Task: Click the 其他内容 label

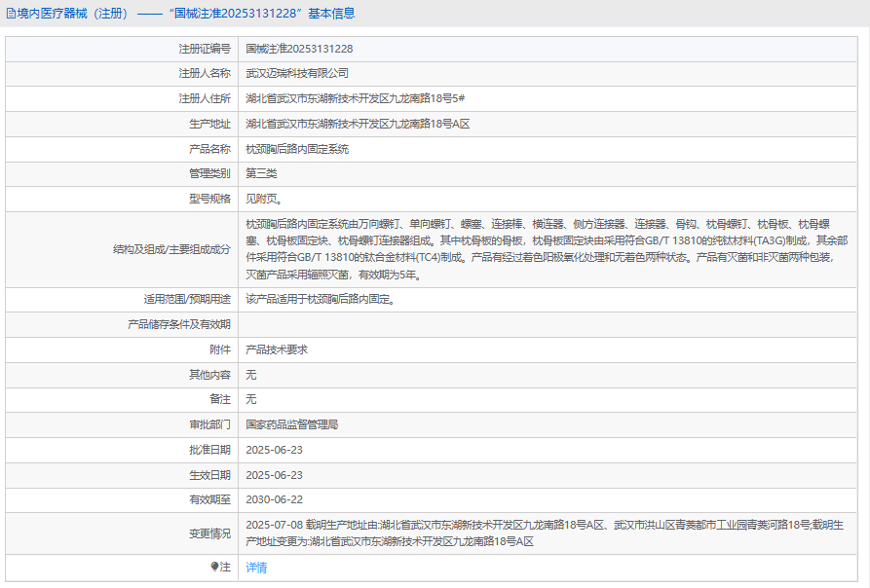Action: tap(209, 375)
